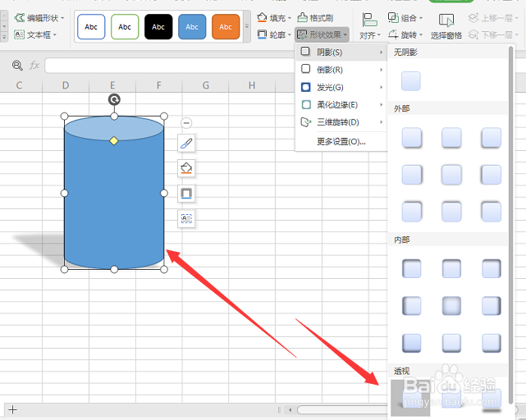Viewport: 526px width, 420px height.
Task: Click the shadow gallery vertical scrollbar
Action: pyautogui.click(x=511, y=225)
